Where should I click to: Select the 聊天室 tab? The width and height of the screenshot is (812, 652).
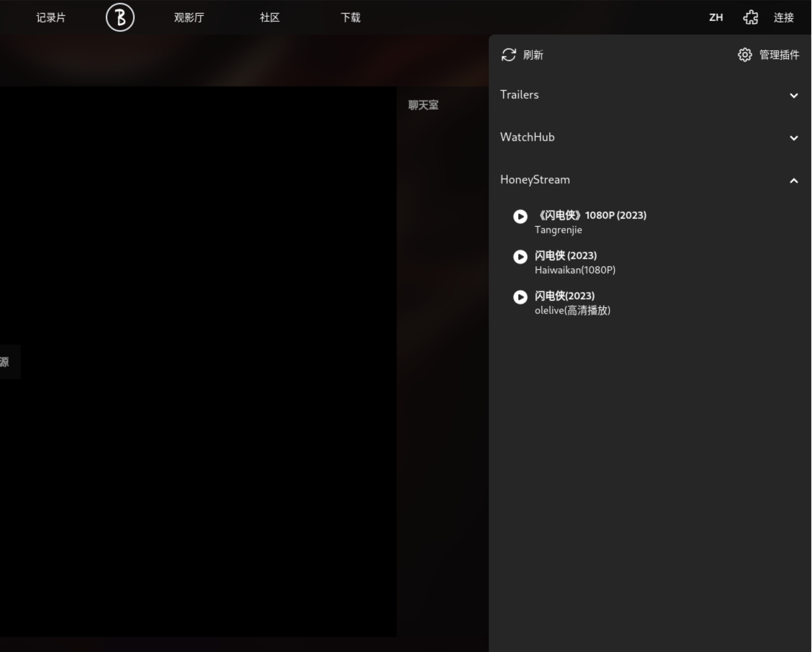(423, 105)
